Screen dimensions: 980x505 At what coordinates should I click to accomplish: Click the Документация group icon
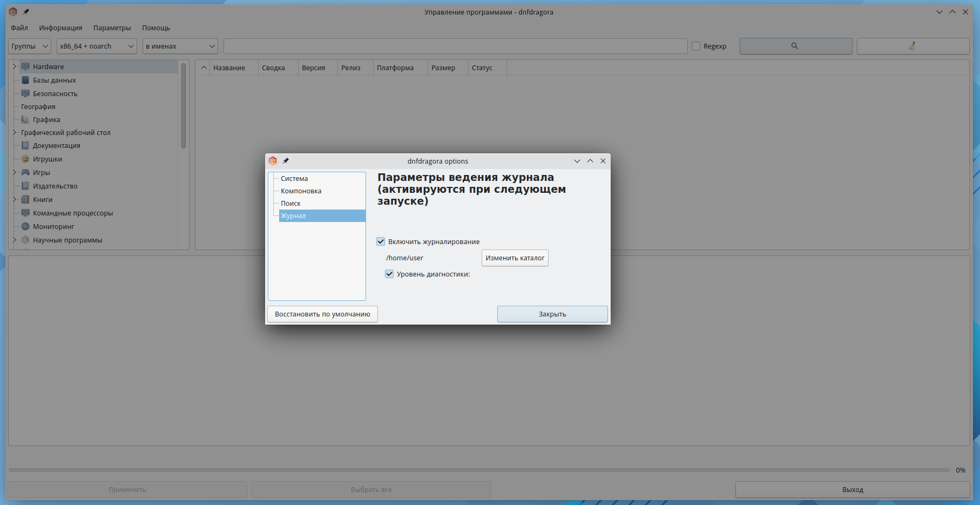pyautogui.click(x=25, y=145)
